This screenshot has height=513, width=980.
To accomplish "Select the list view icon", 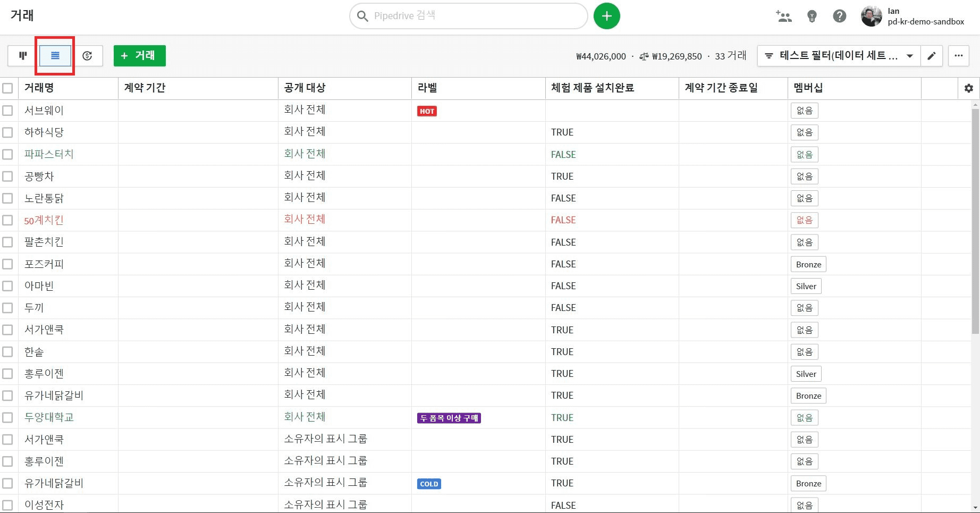I will (x=55, y=55).
